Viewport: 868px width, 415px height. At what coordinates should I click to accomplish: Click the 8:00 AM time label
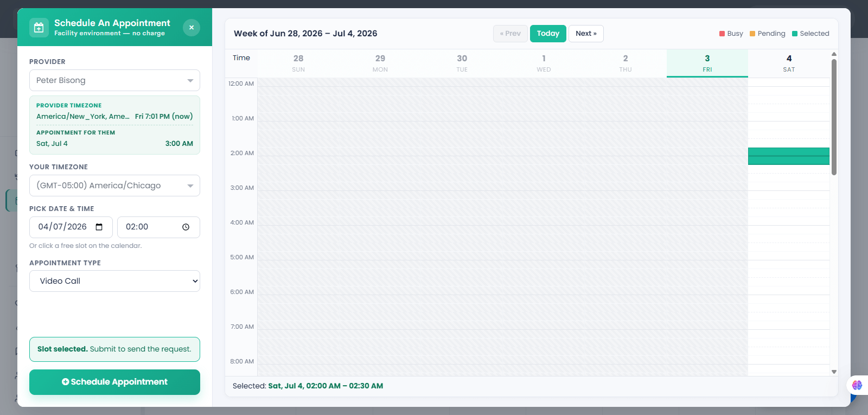click(242, 361)
